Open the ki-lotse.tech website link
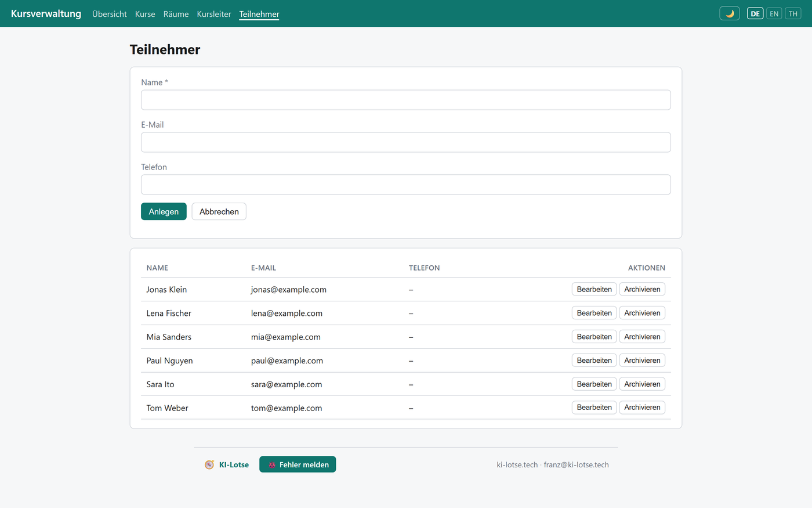Screen dimensions: 812x508 (x=517, y=464)
